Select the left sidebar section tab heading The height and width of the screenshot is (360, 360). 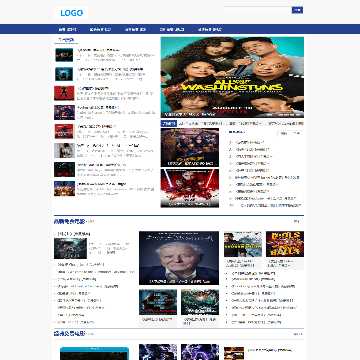tap(66, 40)
